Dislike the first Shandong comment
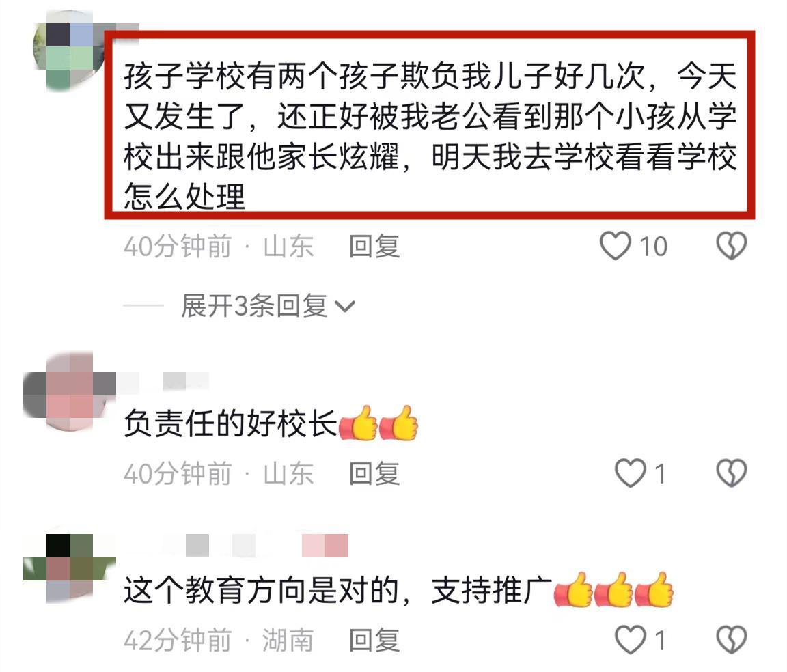787x672 pixels. pos(731,246)
